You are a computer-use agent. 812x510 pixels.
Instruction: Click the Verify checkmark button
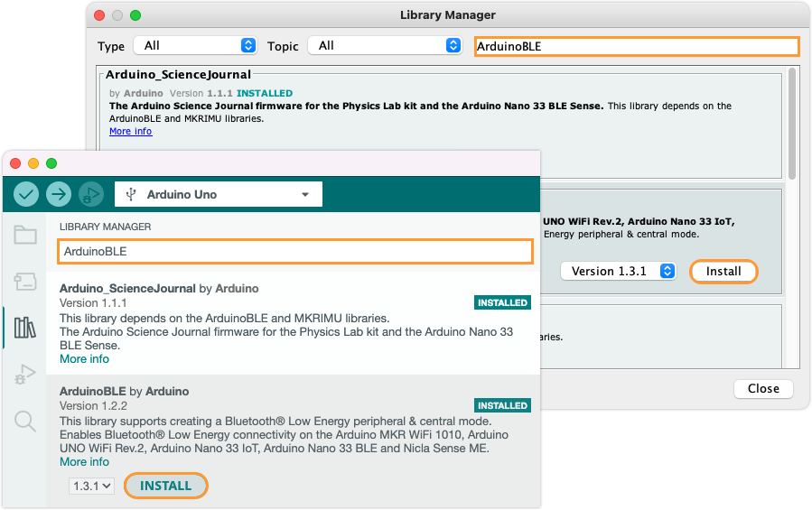26,195
